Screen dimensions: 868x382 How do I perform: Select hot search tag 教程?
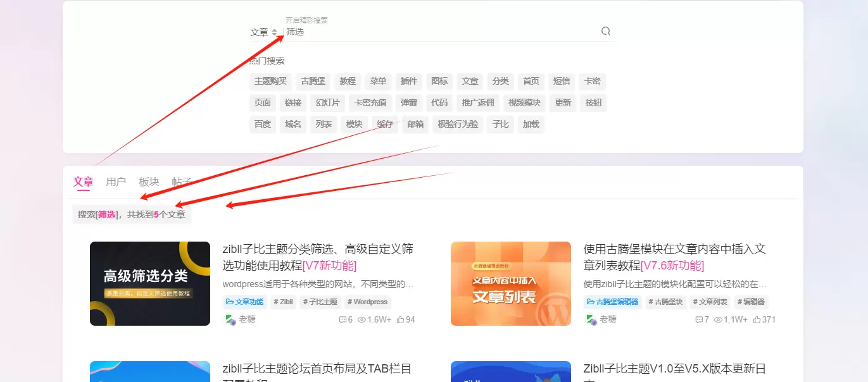(348, 82)
